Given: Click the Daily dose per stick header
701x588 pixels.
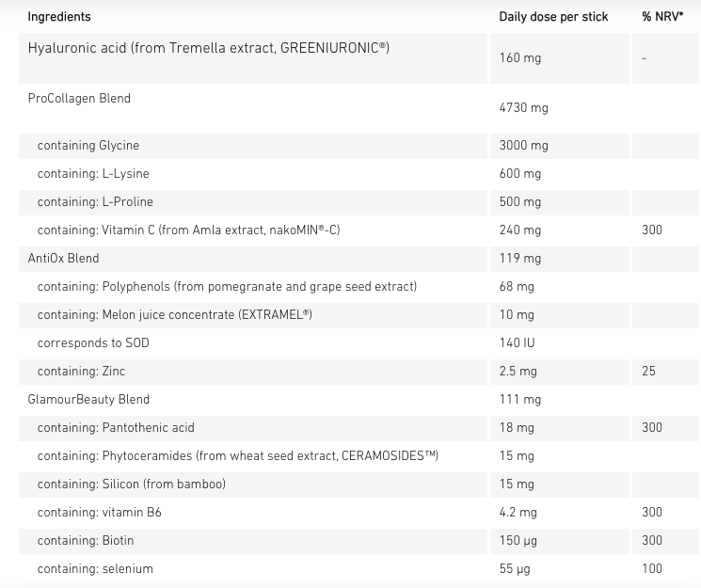Looking at the screenshot, I should click(553, 17).
